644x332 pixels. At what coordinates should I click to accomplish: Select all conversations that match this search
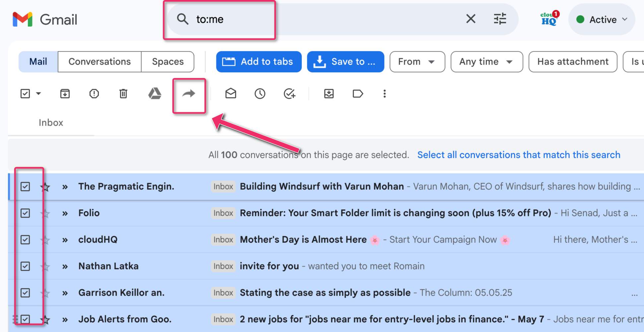point(519,155)
